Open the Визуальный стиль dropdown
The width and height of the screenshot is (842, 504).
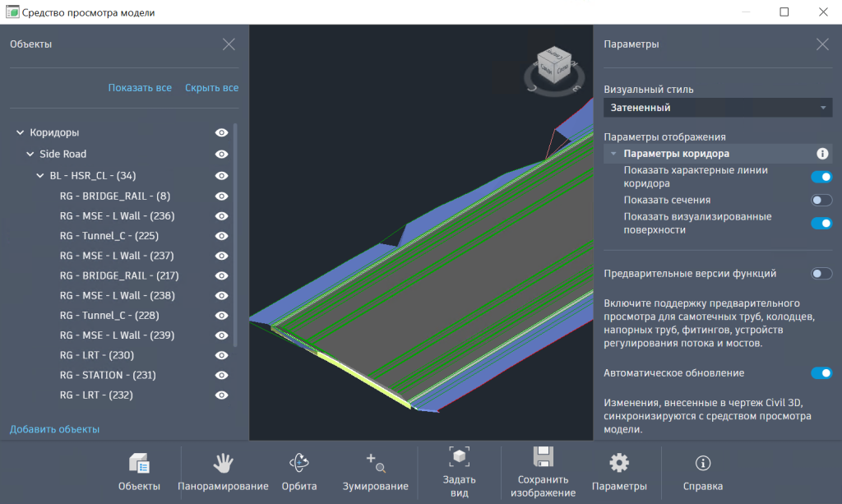[718, 108]
